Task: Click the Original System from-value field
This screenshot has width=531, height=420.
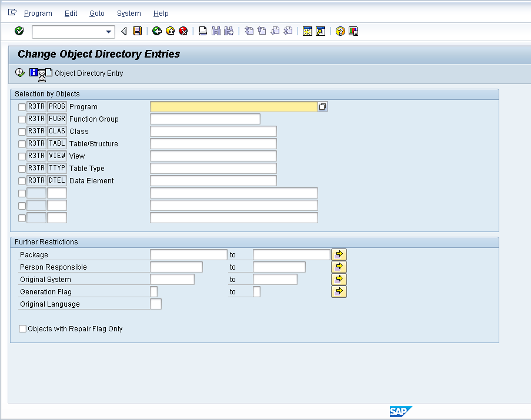Action: point(172,280)
